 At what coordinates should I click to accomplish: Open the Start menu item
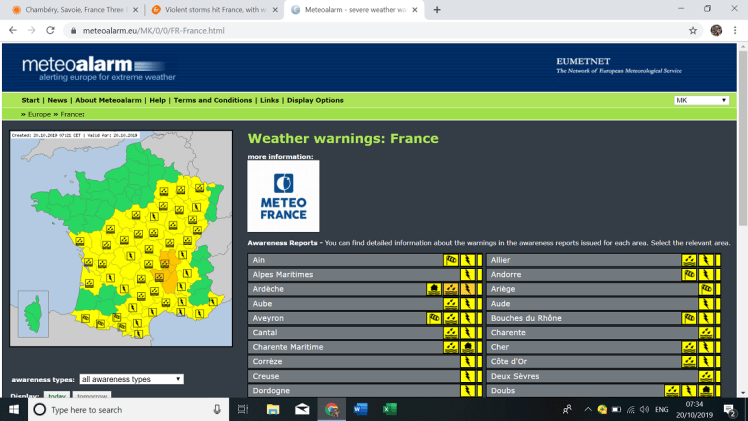31,100
